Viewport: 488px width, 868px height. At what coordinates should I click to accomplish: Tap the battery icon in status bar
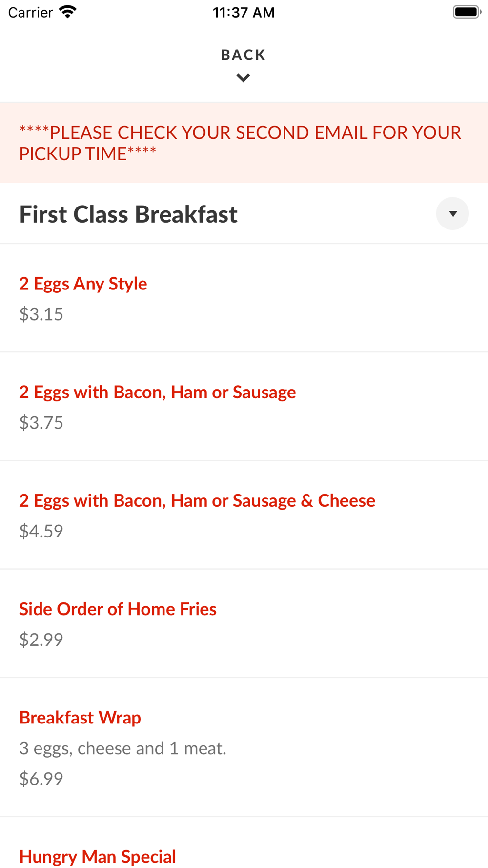(x=467, y=12)
